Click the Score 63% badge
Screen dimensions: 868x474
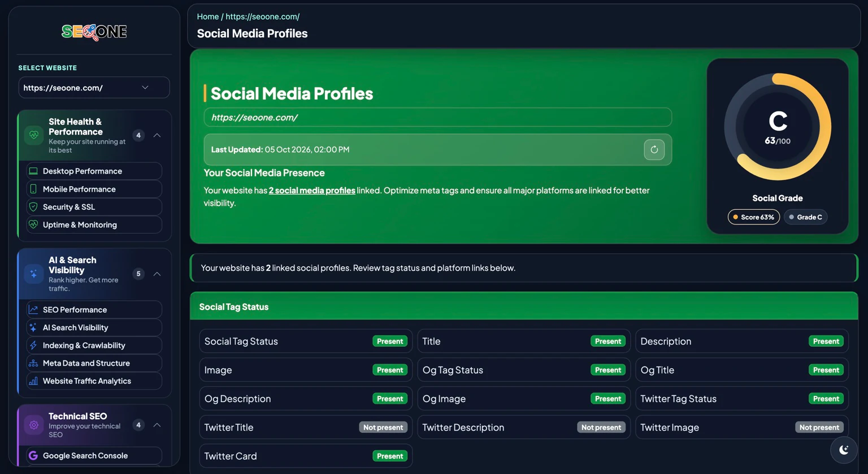pyautogui.click(x=754, y=217)
